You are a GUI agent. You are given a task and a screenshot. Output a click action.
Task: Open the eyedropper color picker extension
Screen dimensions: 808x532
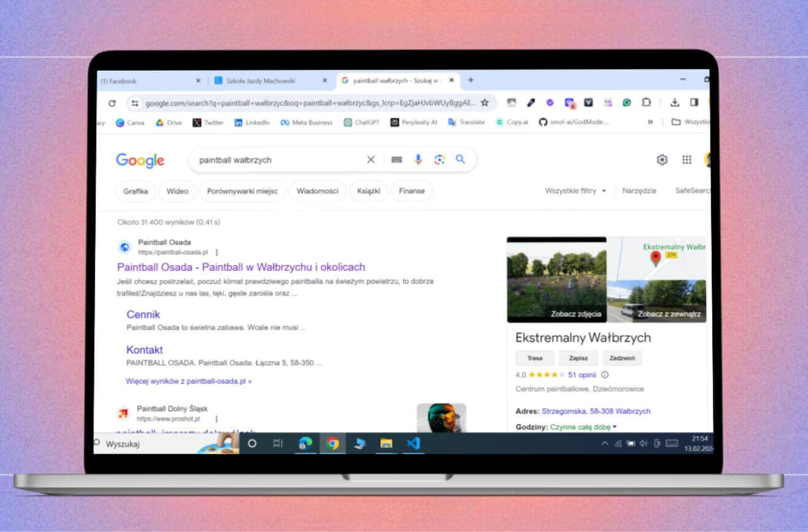pos(531,102)
